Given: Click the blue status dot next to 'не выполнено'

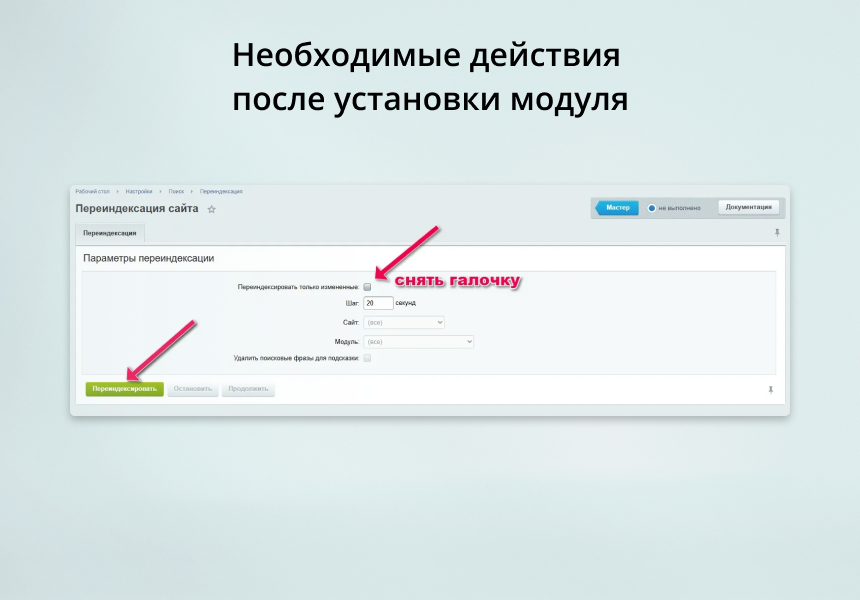Looking at the screenshot, I should click(651, 207).
